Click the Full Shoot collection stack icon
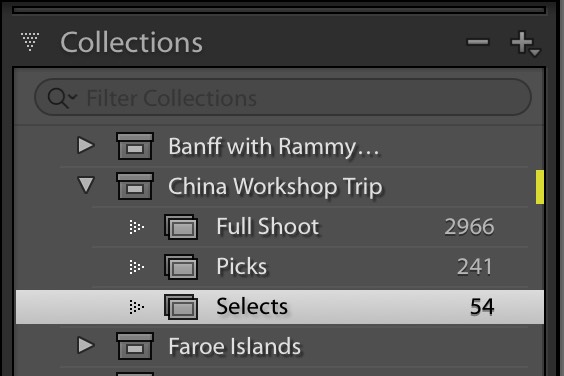 (181, 227)
